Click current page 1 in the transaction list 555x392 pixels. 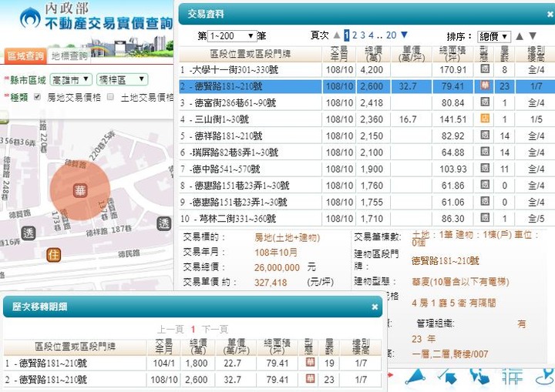tap(347, 35)
